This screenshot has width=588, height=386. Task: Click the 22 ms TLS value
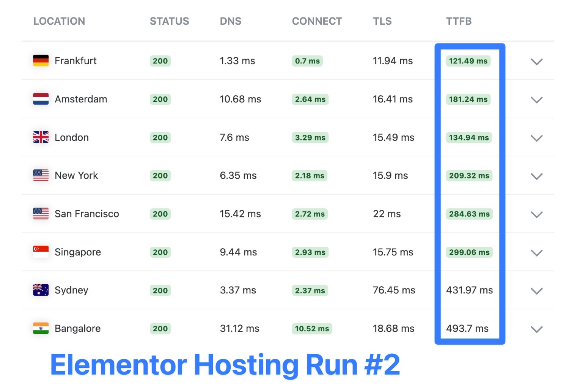tap(387, 214)
